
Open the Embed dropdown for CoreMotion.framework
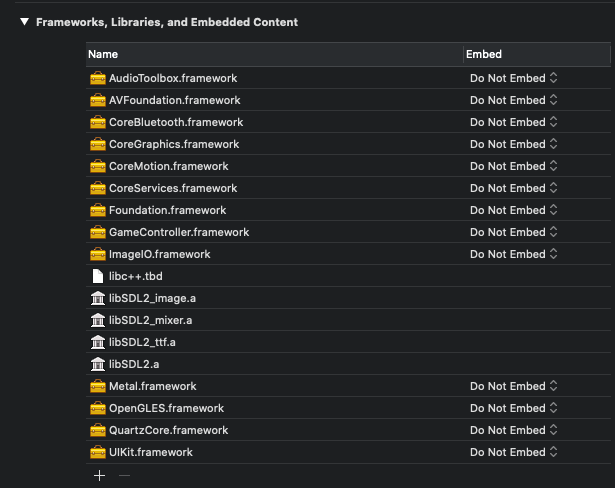click(513, 166)
